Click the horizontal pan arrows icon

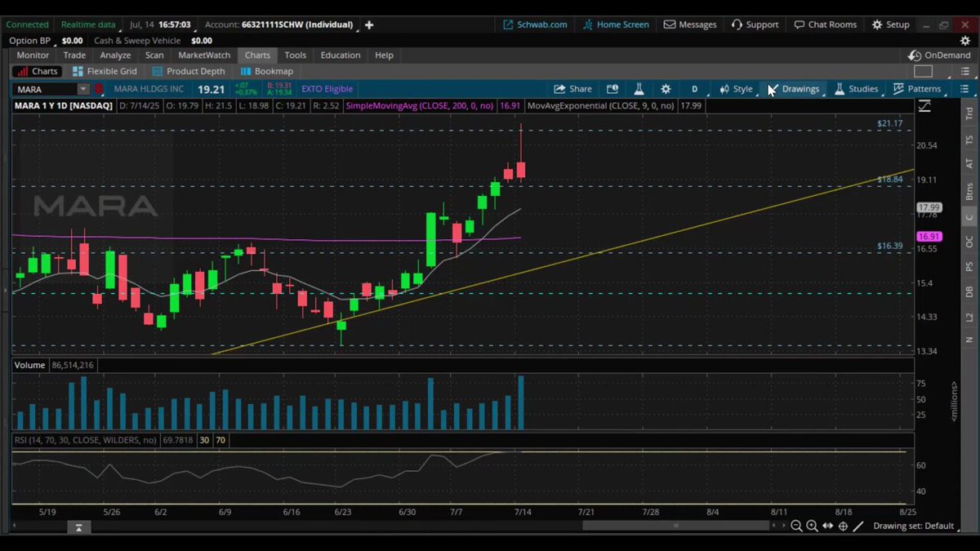coord(827,527)
